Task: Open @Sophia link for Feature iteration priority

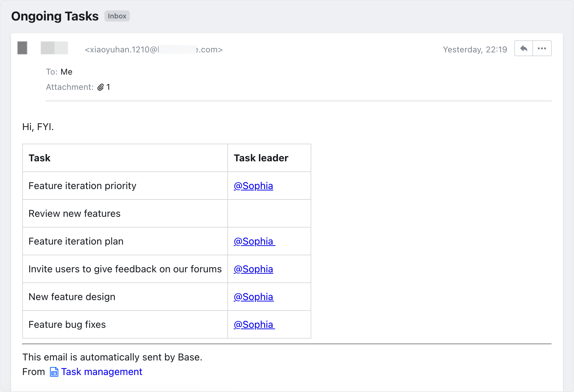Action: point(253,186)
